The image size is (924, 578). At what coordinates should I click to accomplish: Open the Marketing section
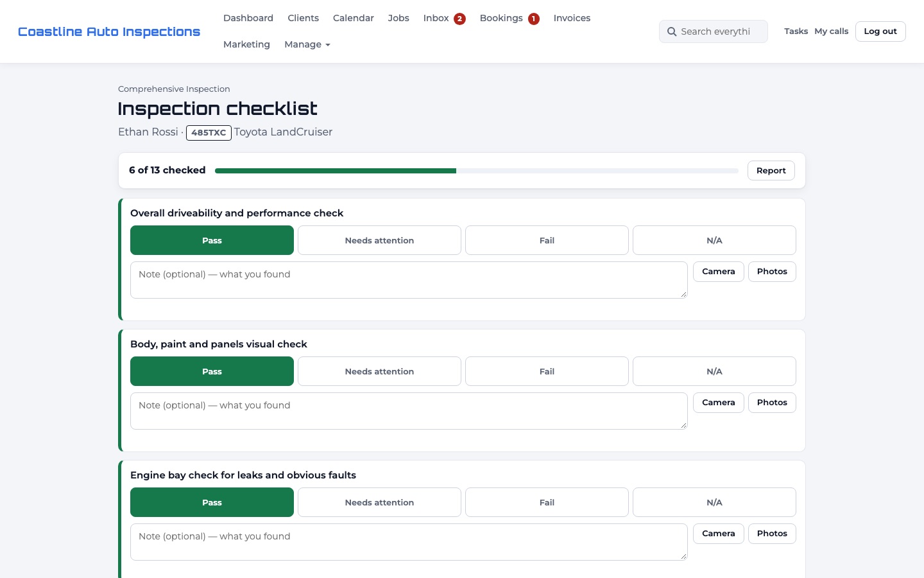pyautogui.click(x=246, y=44)
